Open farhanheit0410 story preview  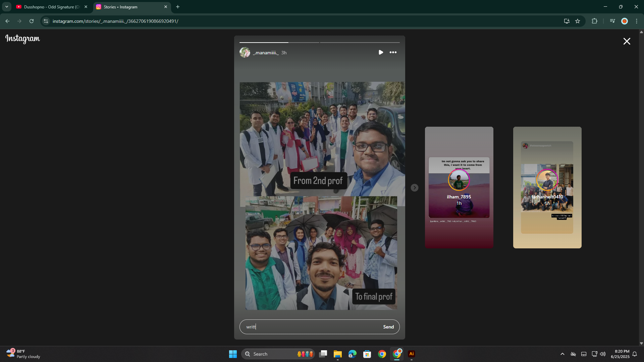pyautogui.click(x=547, y=187)
